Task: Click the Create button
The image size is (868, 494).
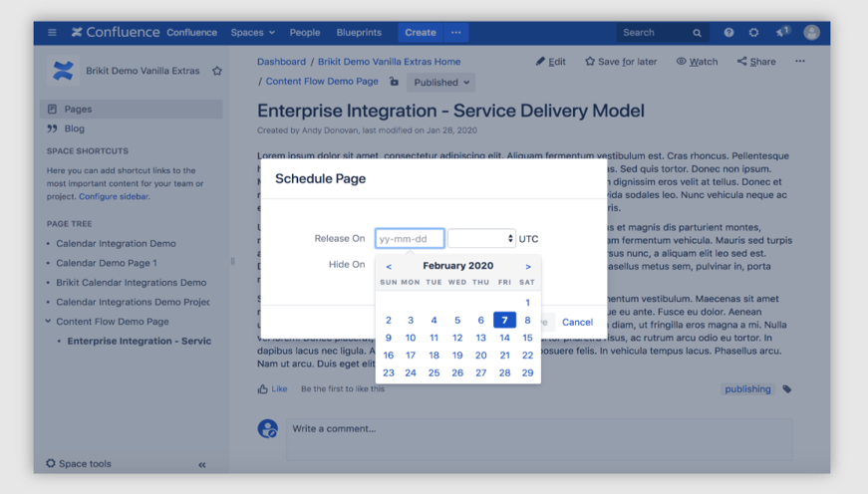Action: point(421,33)
